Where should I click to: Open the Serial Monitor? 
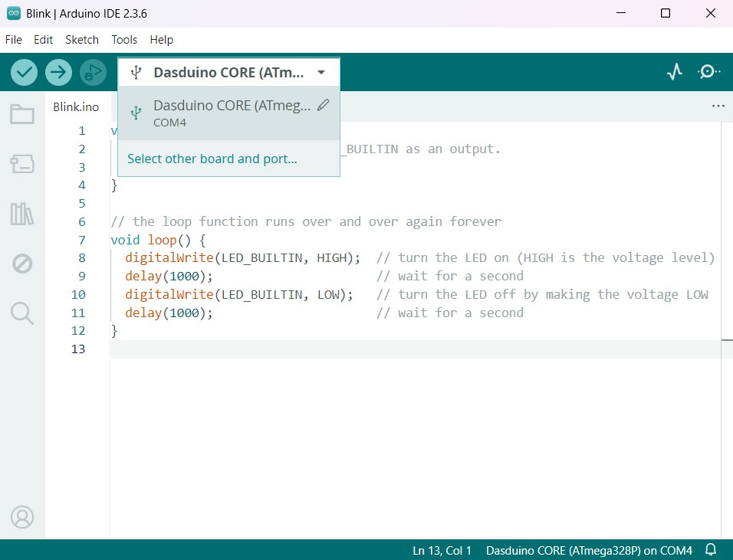[708, 72]
